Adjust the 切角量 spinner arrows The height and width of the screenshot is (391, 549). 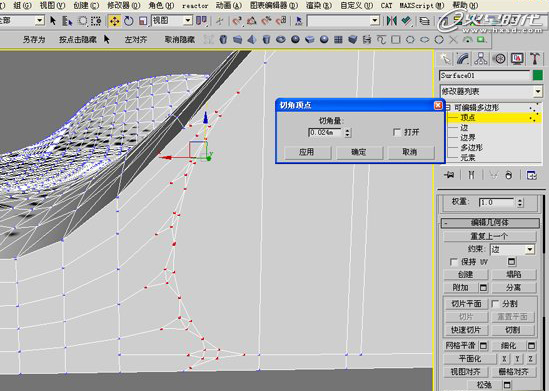click(x=347, y=133)
